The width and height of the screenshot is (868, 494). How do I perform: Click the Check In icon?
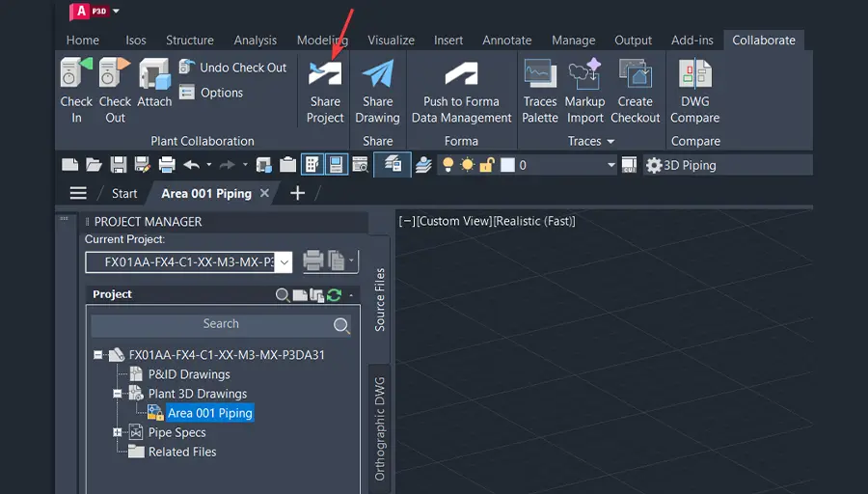[x=76, y=72]
